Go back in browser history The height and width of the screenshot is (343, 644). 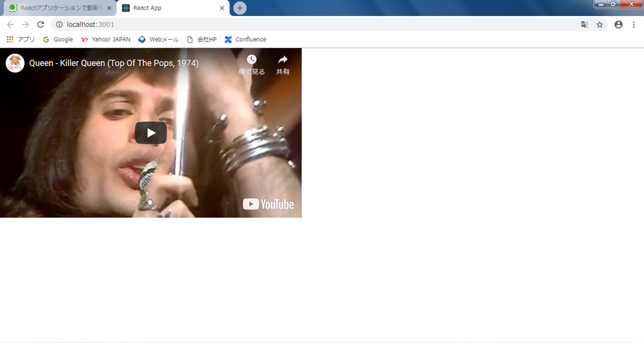coord(10,25)
